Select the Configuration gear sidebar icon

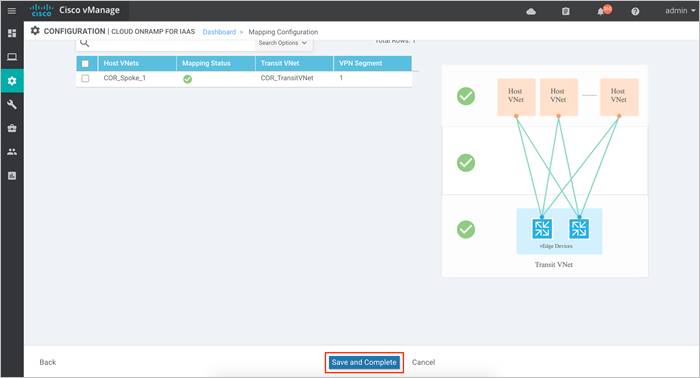click(12, 81)
